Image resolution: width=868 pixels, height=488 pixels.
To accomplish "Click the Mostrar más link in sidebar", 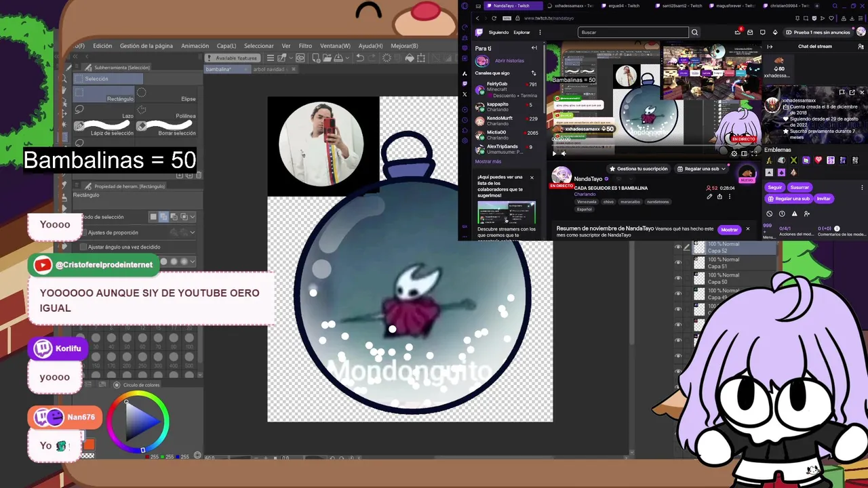I will point(488,161).
